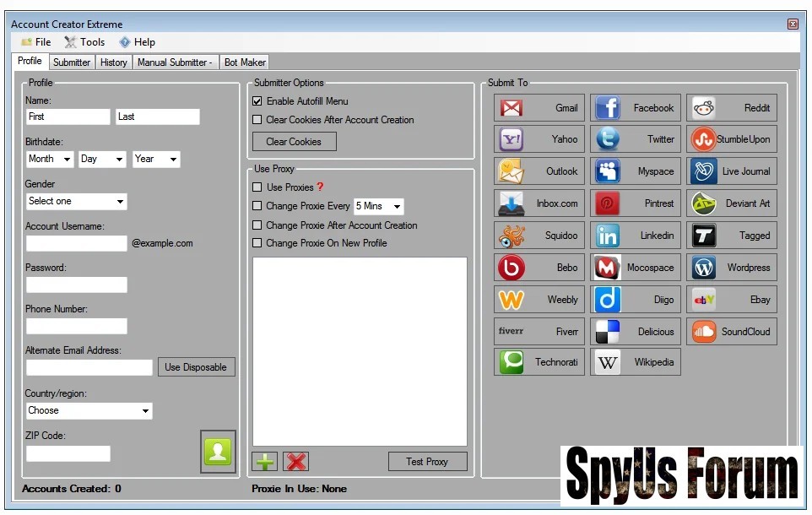812x515 pixels.
Task: Click the Account Username input field
Action: click(x=76, y=243)
